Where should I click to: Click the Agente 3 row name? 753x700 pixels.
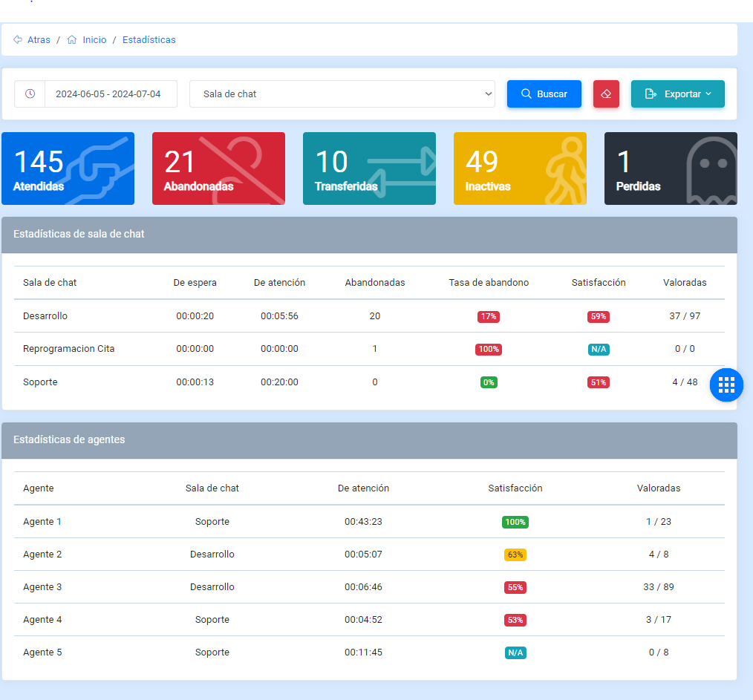[42, 587]
